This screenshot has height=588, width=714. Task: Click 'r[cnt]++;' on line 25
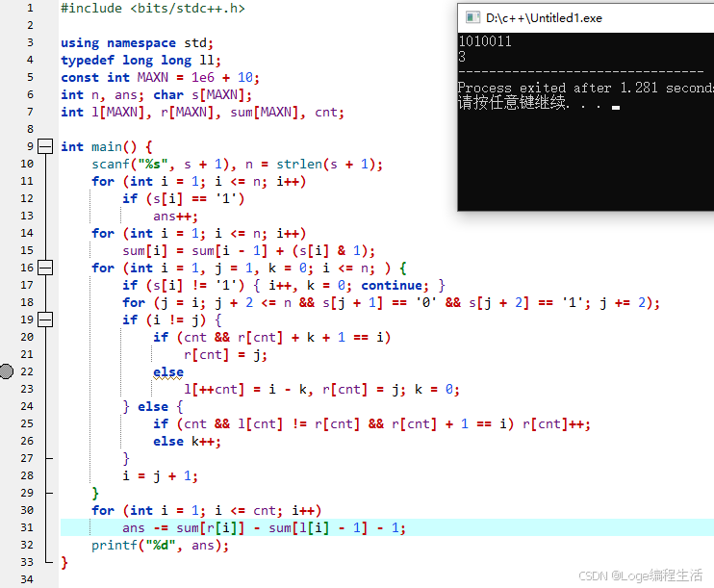(x=556, y=423)
